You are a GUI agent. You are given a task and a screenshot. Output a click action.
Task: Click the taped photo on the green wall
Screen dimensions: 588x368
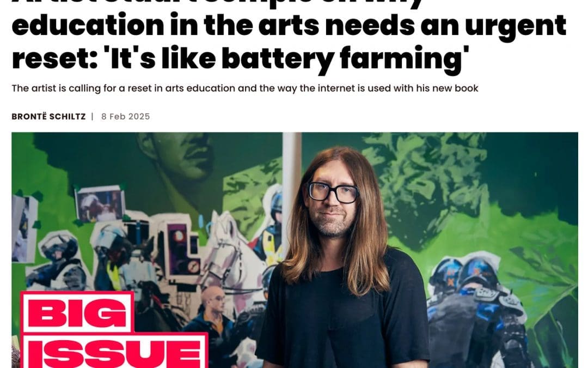point(100,204)
